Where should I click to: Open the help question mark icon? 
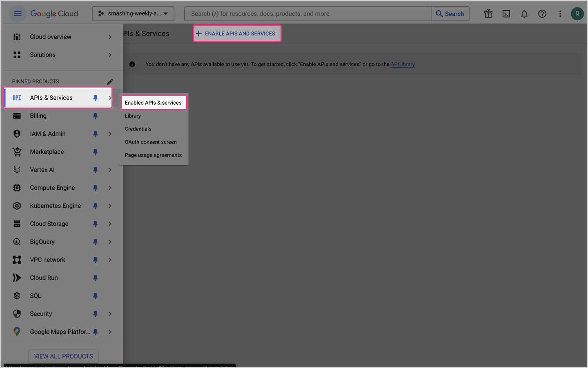tap(542, 13)
